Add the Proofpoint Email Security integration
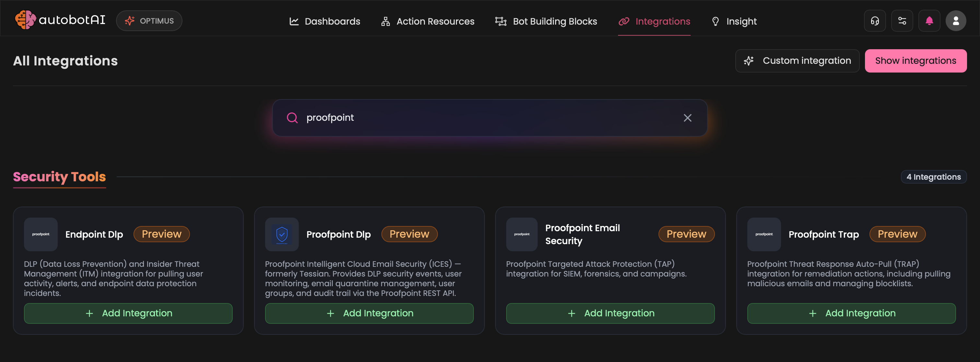Screen dimensions: 980x362 (x=610, y=313)
